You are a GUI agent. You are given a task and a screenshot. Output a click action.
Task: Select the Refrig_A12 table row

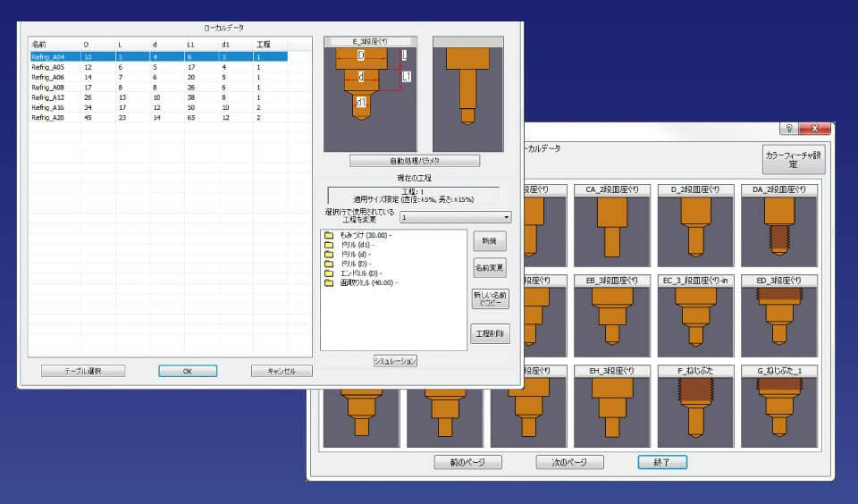pyautogui.click(x=46, y=97)
